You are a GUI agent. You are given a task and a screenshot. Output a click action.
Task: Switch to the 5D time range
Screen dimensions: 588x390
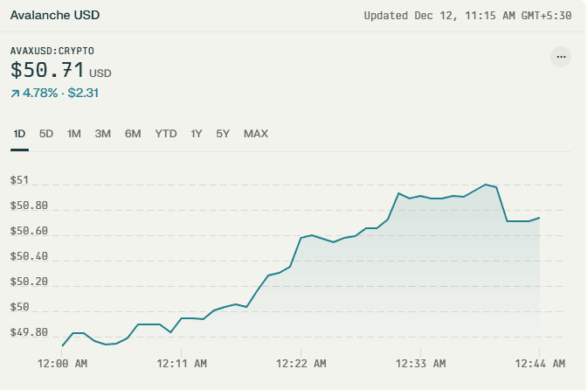pyautogui.click(x=46, y=134)
